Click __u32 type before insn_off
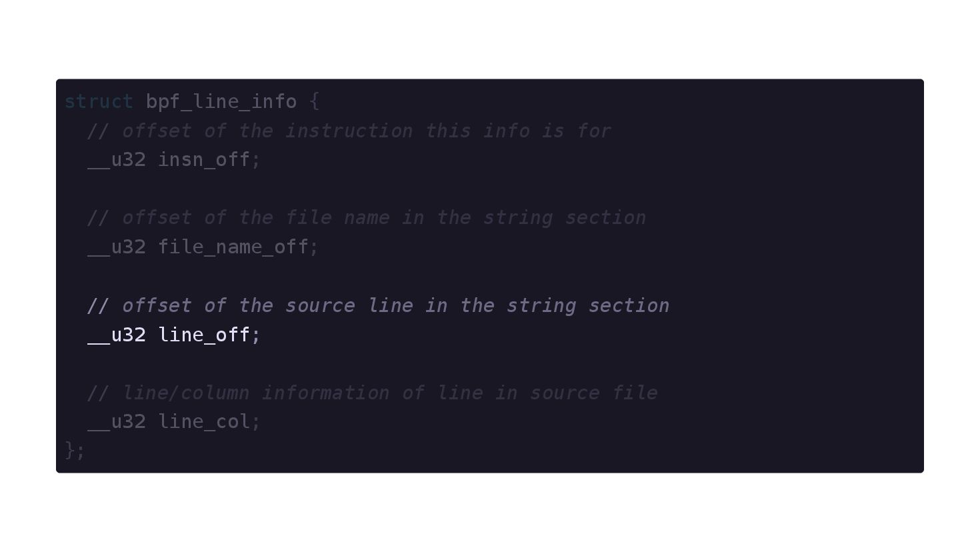 tap(117, 160)
